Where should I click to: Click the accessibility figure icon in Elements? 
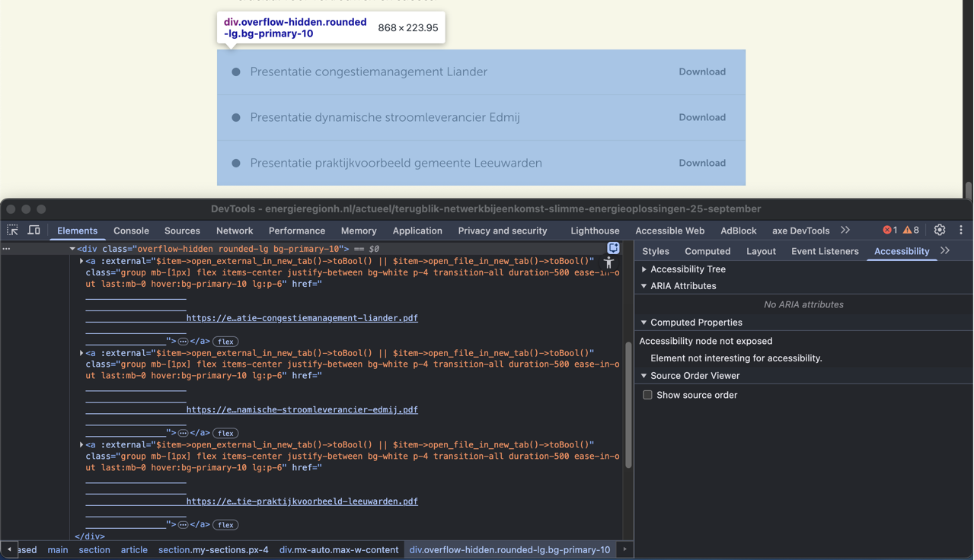(608, 262)
